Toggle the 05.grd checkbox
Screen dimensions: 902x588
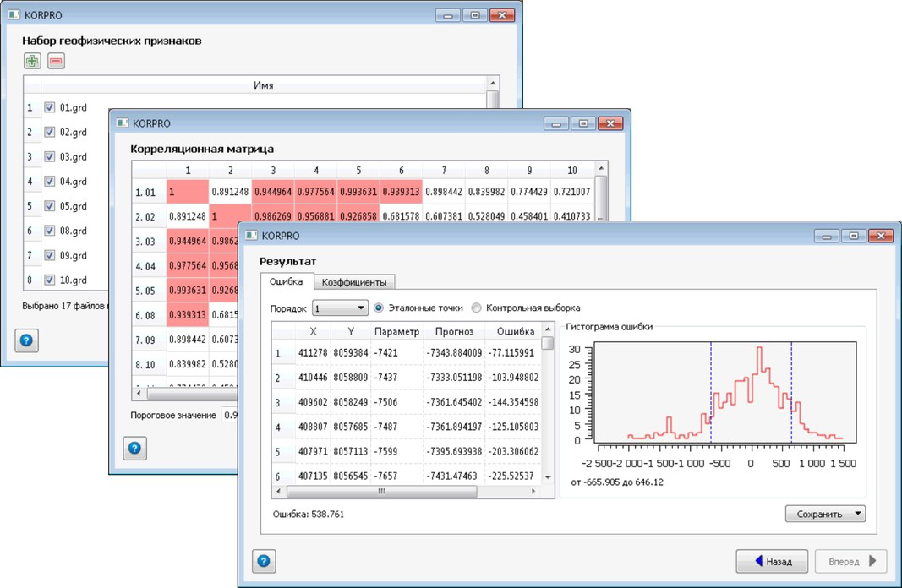pyautogui.click(x=50, y=206)
